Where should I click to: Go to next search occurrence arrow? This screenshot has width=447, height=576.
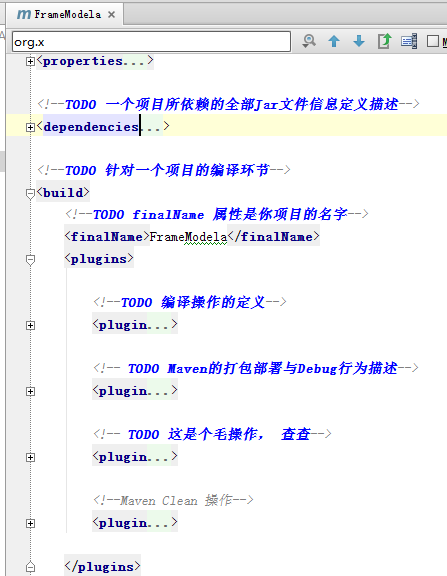[359, 41]
